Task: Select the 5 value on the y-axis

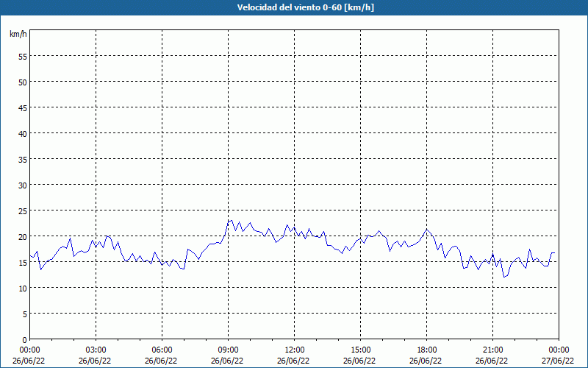Action: click(x=25, y=314)
